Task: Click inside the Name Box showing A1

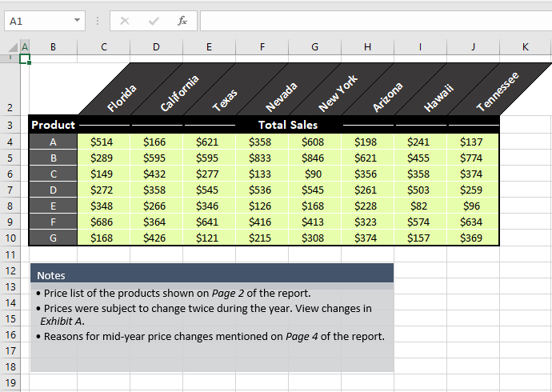Action: click(x=36, y=21)
